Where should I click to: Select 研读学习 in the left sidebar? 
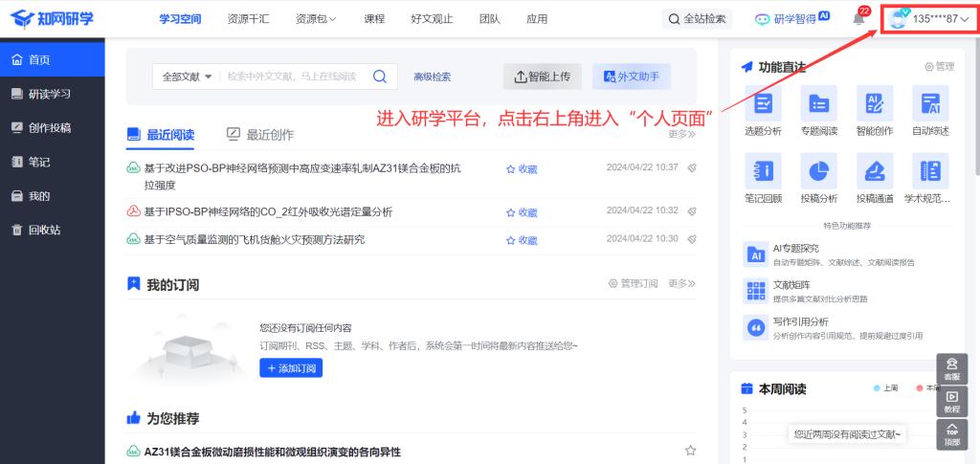point(52,94)
